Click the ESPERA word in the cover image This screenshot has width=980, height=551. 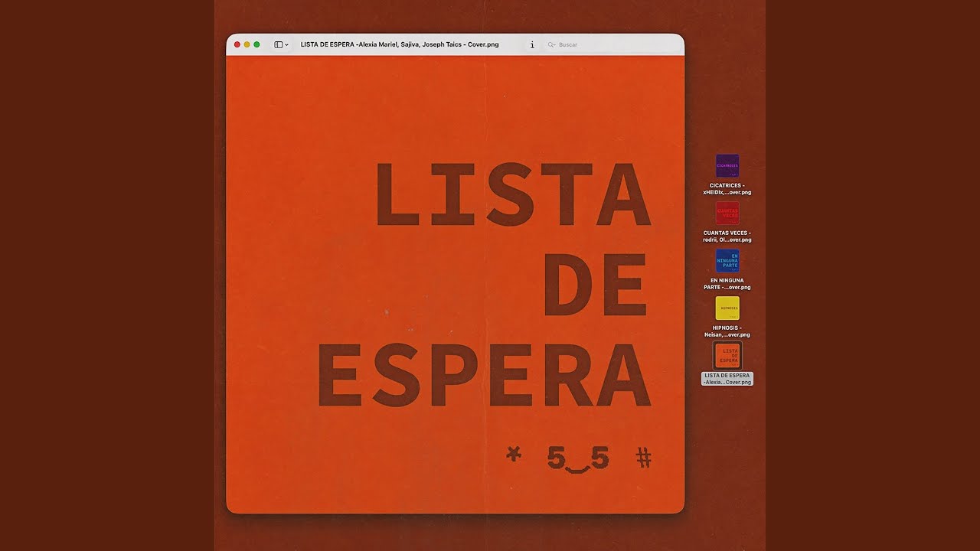(x=485, y=376)
